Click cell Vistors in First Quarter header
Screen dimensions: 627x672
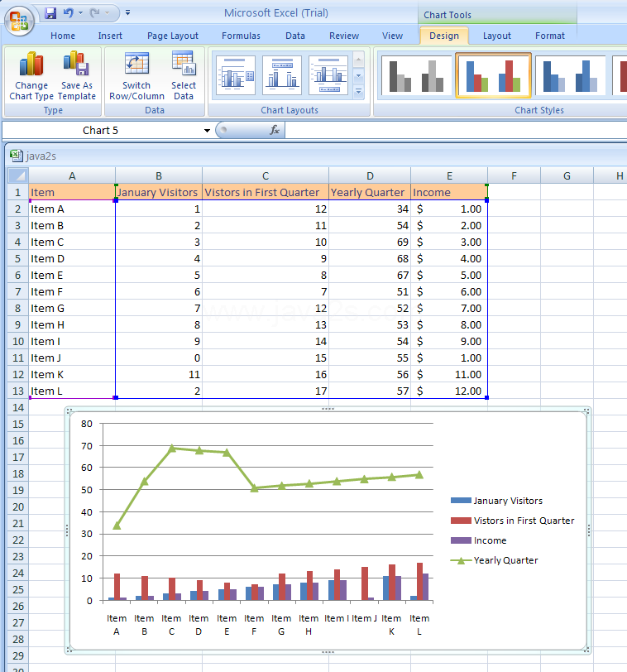tap(266, 193)
